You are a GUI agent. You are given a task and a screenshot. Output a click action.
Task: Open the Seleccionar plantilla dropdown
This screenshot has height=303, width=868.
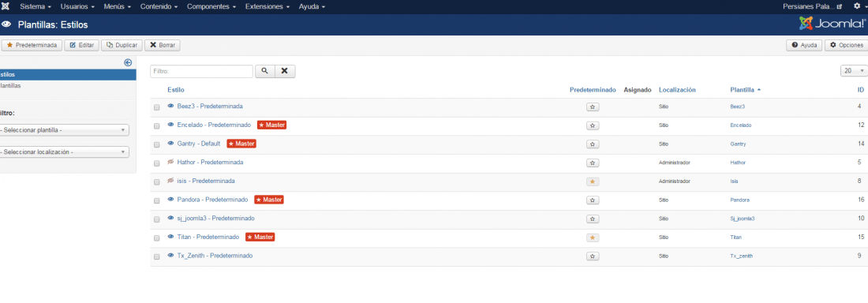tap(64, 130)
